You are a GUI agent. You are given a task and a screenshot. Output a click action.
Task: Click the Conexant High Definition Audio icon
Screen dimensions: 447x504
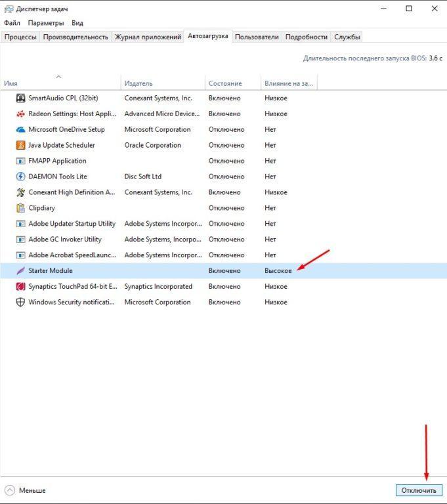(20, 192)
